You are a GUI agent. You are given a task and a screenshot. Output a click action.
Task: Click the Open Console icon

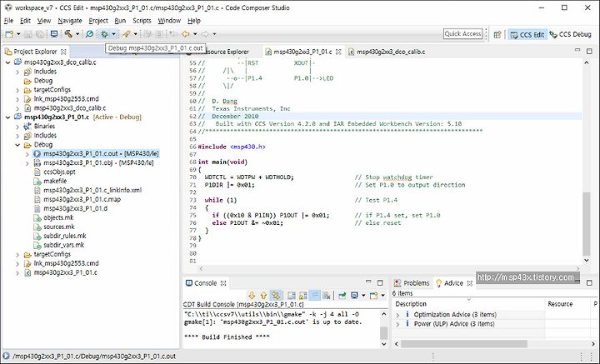coord(373,295)
